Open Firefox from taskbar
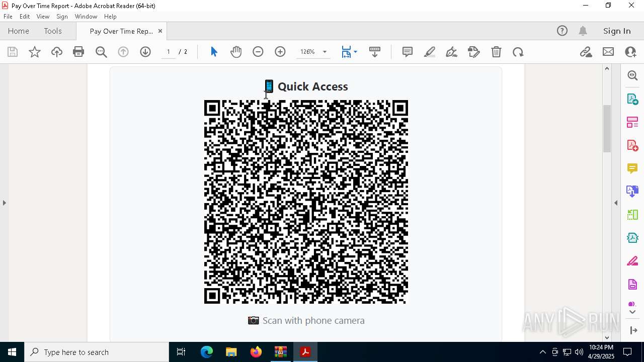This screenshot has width=644, height=362. pyautogui.click(x=256, y=352)
